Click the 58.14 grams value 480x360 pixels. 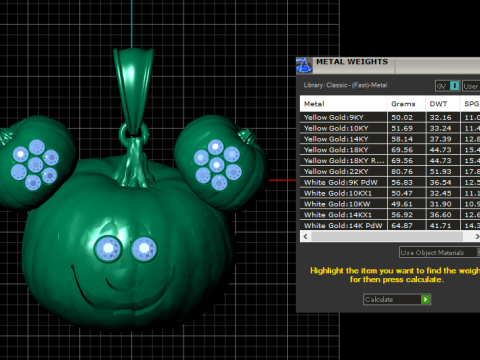tap(402, 139)
